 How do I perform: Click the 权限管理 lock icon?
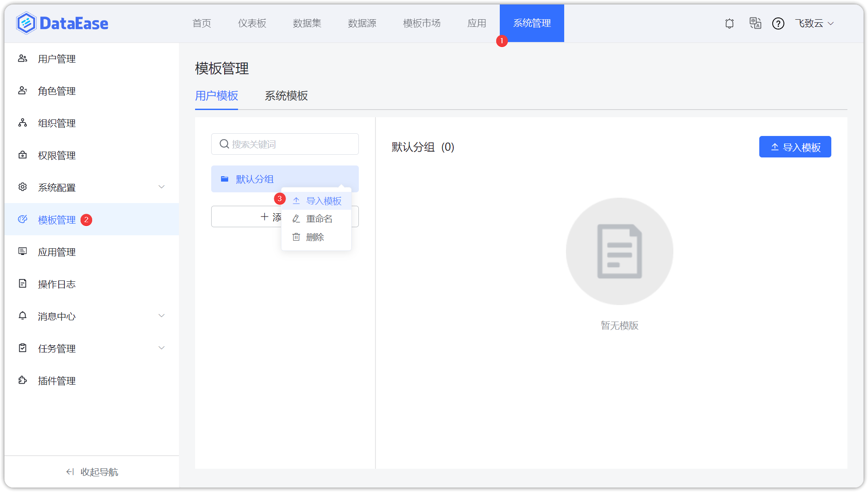pyautogui.click(x=22, y=155)
